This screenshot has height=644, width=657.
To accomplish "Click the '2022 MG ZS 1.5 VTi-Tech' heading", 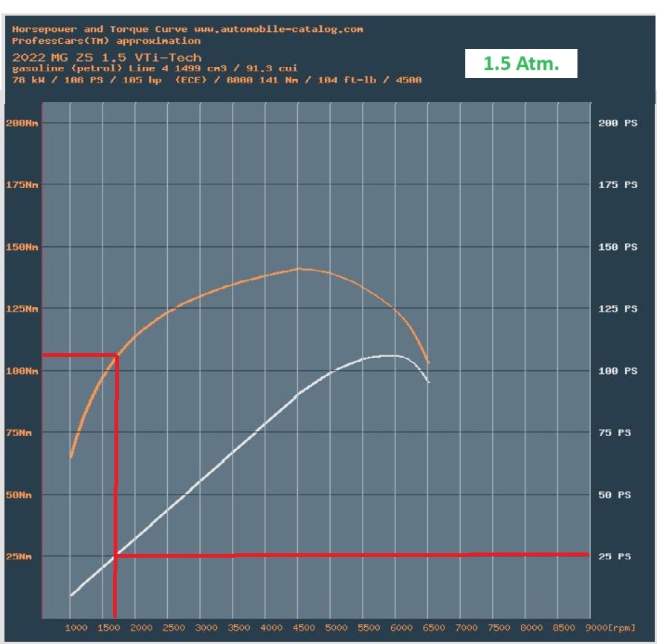I will click(x=107, y=57).
